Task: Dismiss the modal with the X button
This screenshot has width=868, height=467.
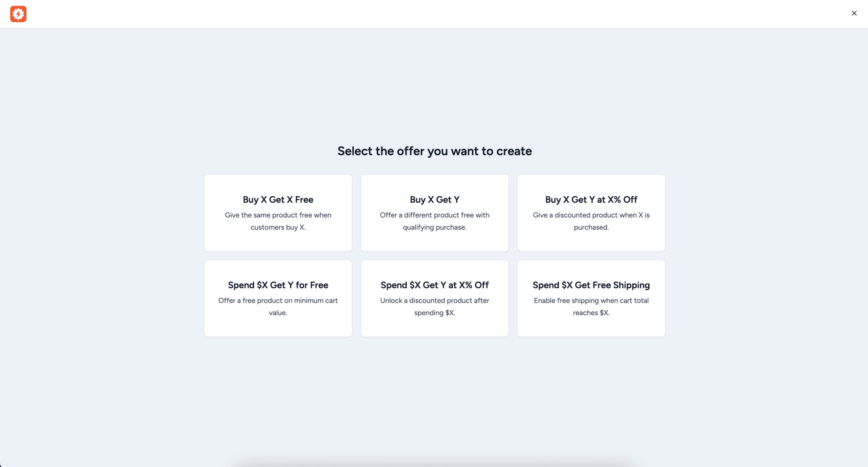Action: coord(854,13)
